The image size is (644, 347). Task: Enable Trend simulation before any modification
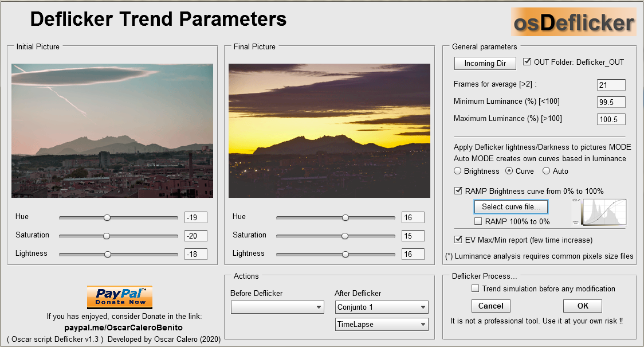click(x=475, y=288)
